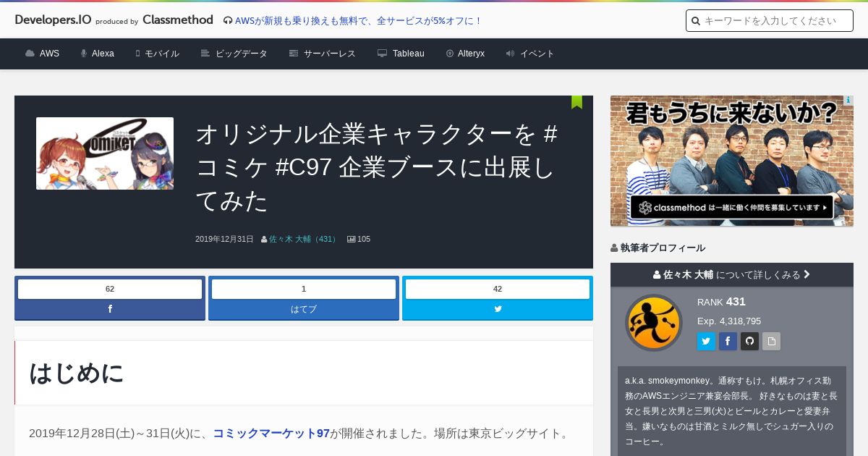Click the RANK 431 text
The width and height of the screenshot is (868, 456).
point(721,302)
